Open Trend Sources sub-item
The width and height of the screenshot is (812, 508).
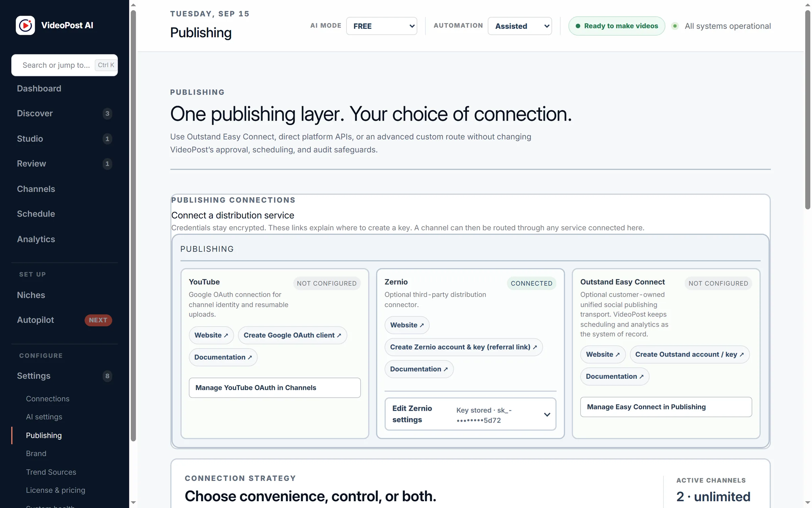click(x=51, y=472)
